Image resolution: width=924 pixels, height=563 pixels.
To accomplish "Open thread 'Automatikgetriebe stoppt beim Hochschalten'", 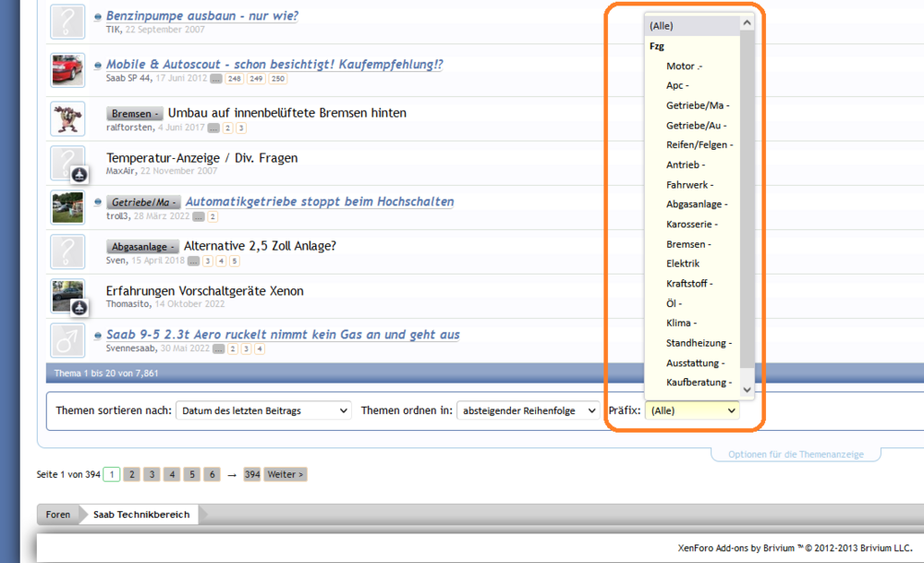I will pyautogui.click(x=320, y=202).
